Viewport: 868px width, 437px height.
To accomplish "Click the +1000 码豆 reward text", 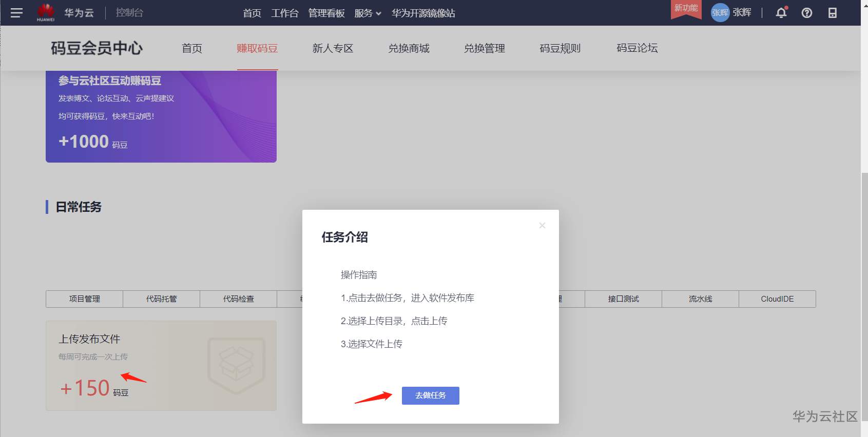I will click(x=93, y=142).
